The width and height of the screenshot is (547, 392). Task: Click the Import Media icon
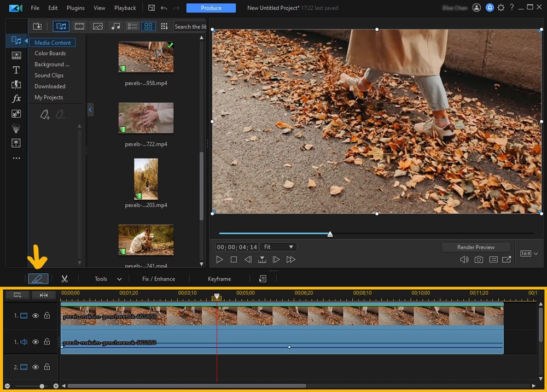tap(37, 26)
